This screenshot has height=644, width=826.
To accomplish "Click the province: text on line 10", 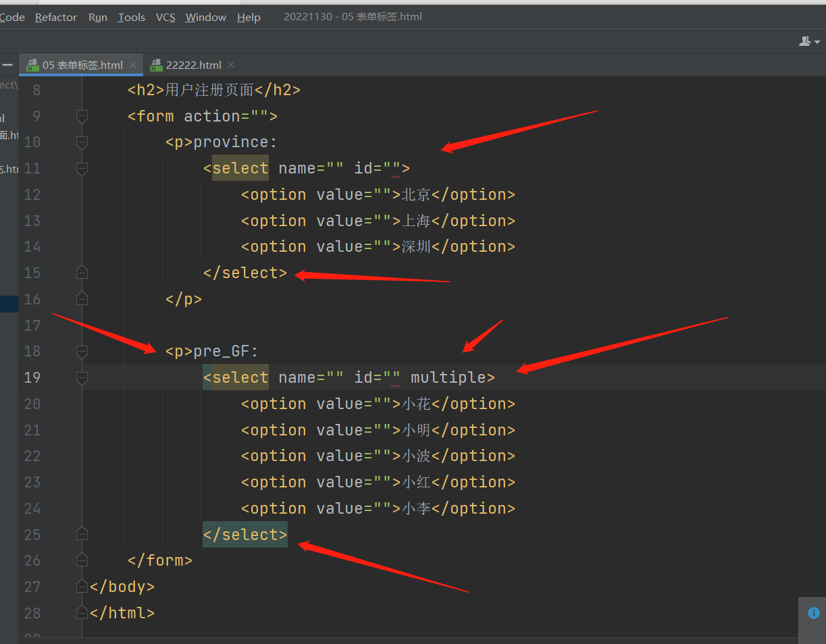I will point(236,142).
